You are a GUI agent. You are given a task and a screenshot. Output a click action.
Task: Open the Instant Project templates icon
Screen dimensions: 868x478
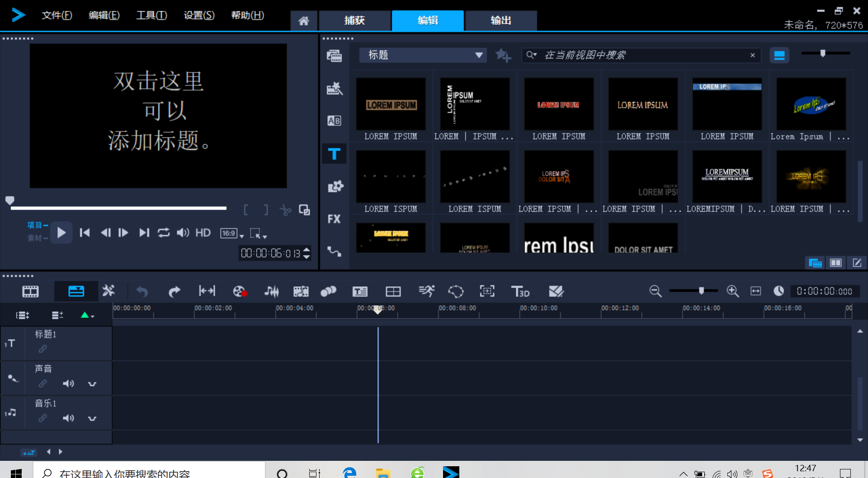(x=335, y=88)
